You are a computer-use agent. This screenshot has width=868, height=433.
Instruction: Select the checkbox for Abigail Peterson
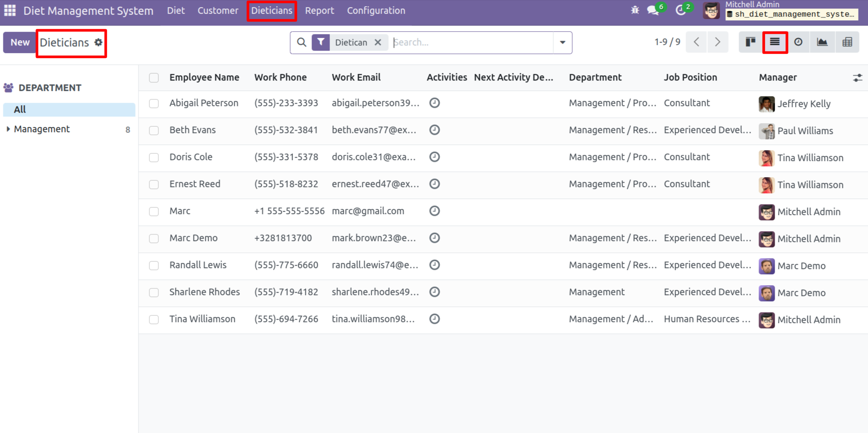click(x=154, y=103)
